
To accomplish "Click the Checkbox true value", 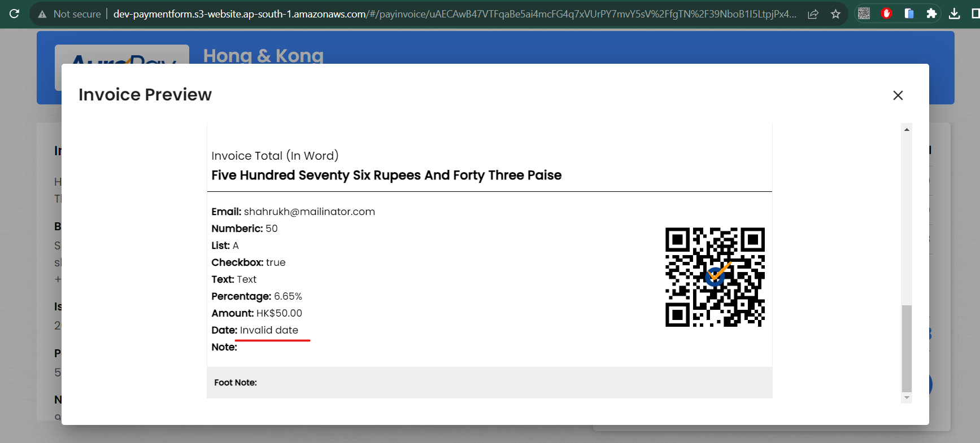I will [276, 262].
